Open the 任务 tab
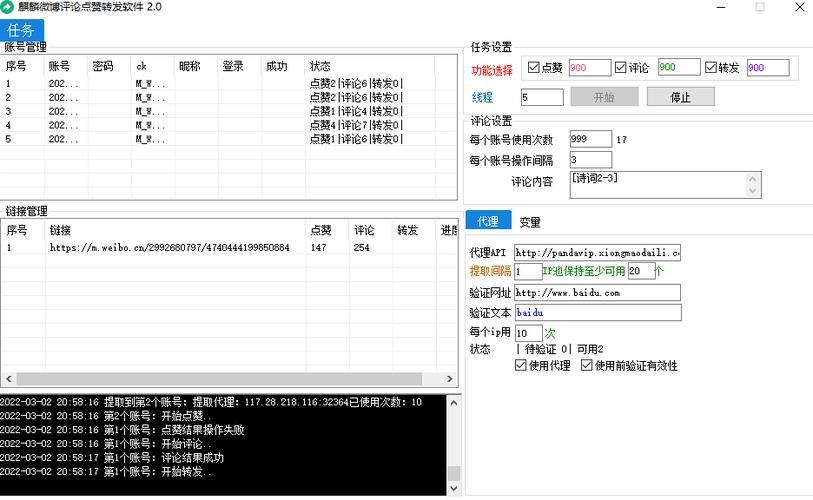Viewport: 813px width, 500px height. click(x=22, y=30)
